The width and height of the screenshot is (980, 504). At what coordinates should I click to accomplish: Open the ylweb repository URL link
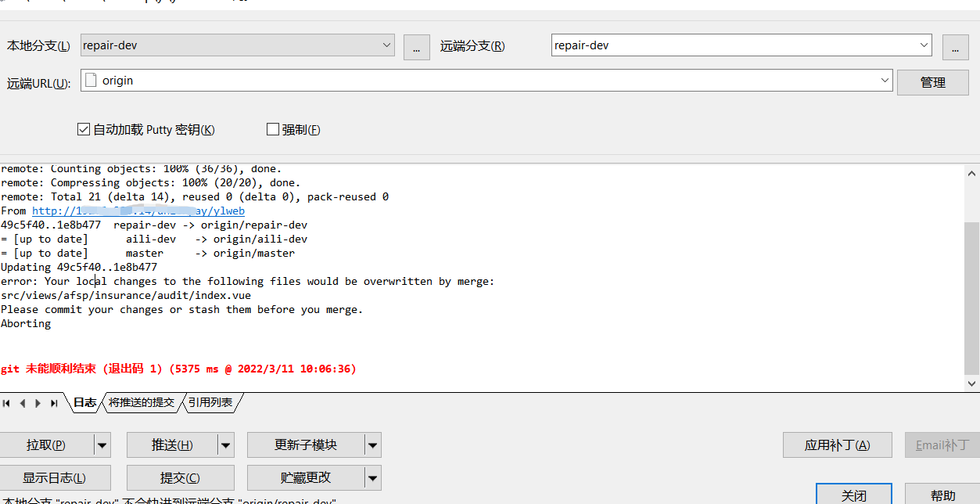(138, 211)
